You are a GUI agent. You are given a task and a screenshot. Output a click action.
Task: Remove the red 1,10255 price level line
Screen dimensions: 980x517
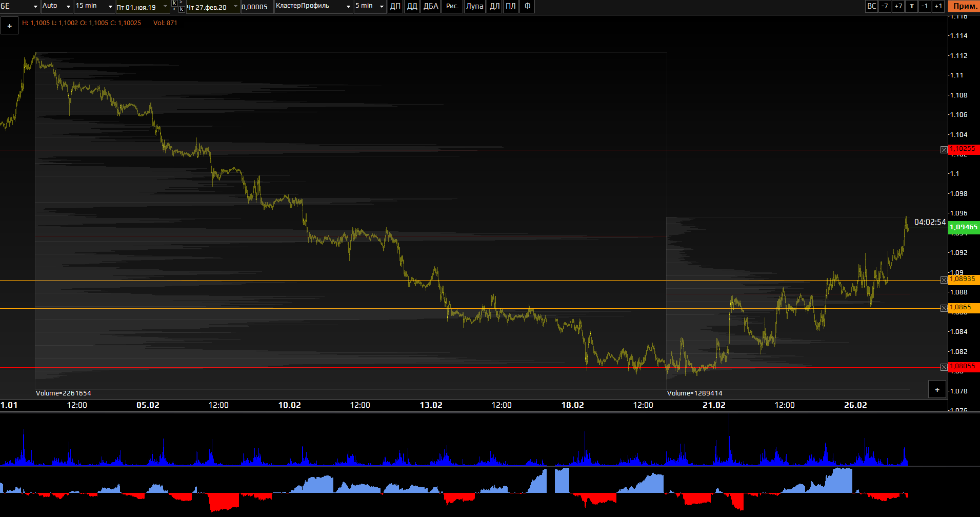pos(944,150)
